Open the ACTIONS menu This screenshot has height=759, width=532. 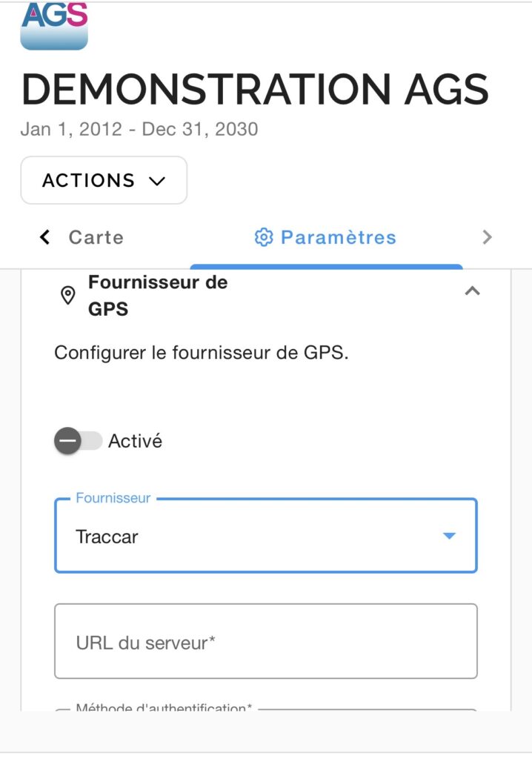coord(104,180)
